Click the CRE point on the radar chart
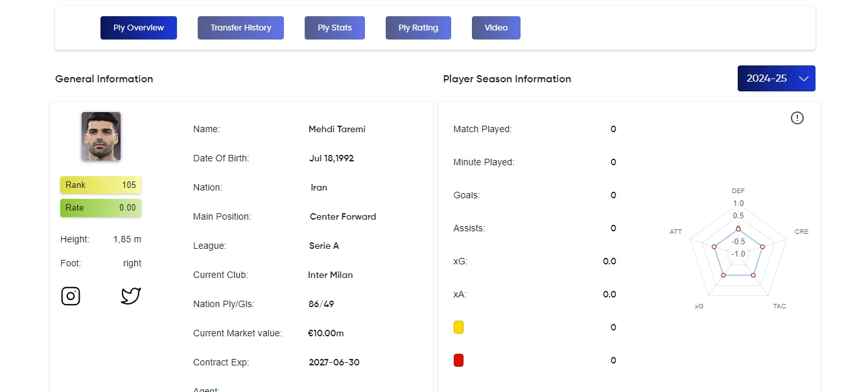Viewport: 868px width, 392px height. click(762, 246)
